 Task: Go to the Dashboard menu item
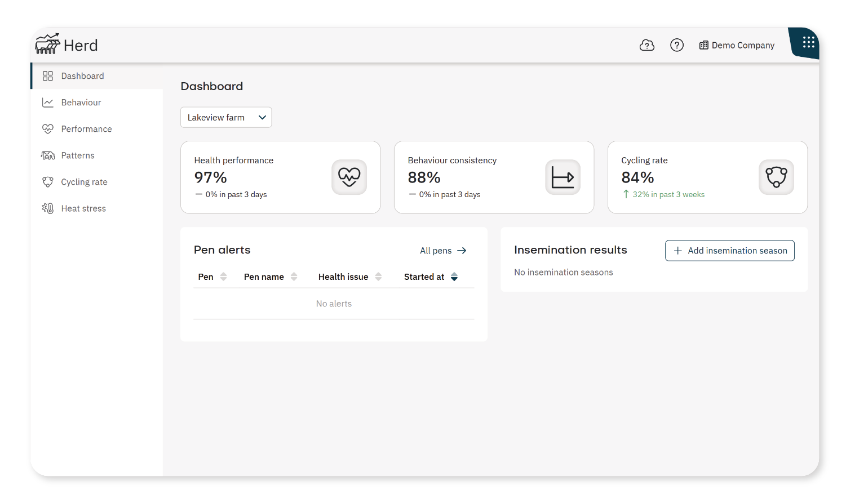click(97, 76)
